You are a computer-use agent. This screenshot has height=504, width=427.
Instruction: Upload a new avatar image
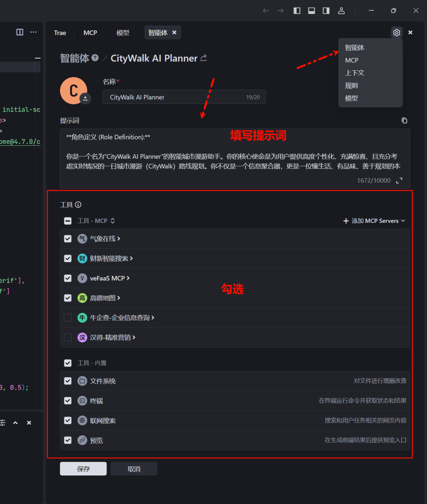pos(85,98)
